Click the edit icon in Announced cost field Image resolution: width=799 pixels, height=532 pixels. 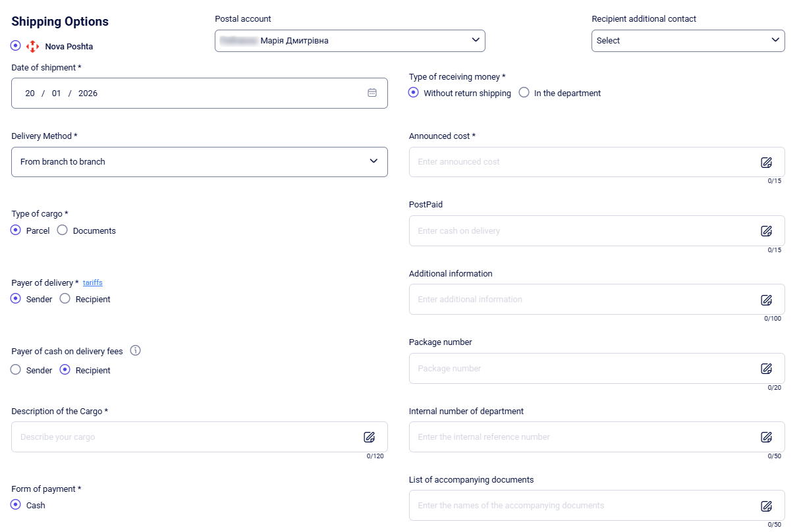point(766,163)
